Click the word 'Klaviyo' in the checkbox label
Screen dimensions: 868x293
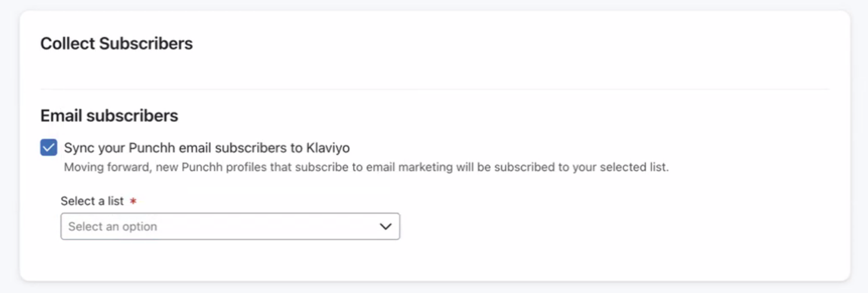[x=328, y=148]
